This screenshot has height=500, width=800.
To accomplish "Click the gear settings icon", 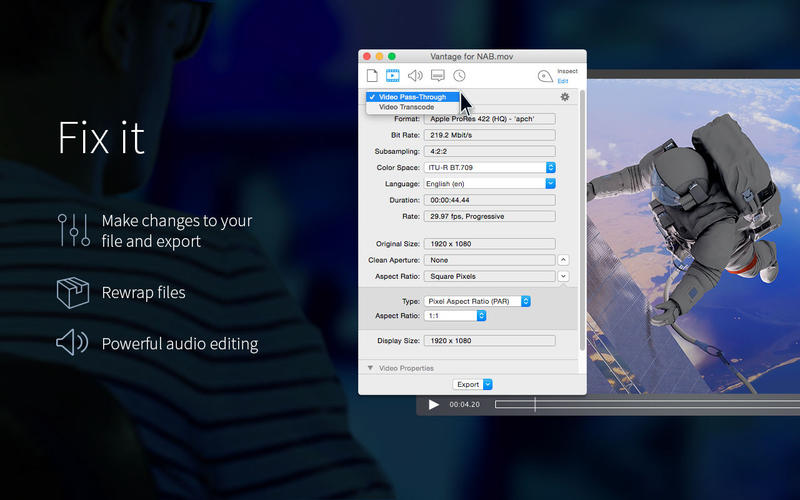I will (565, 97).
